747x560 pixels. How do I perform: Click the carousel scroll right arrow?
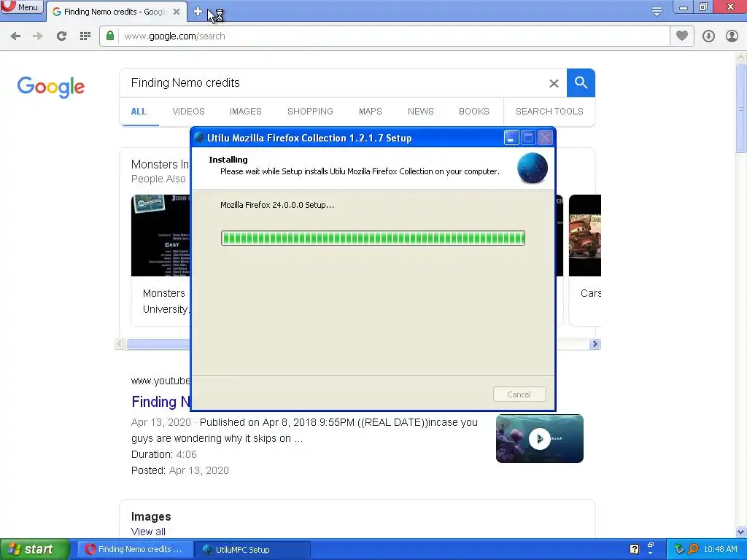(595, 344)
